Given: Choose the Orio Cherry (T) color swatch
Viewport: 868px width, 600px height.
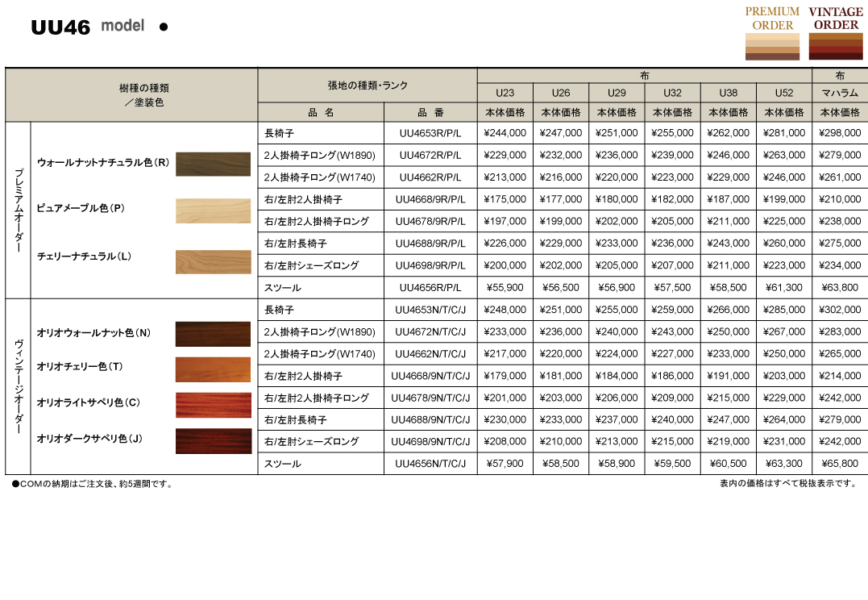Looking at the screenshot, I should click(x=214, y=369).
